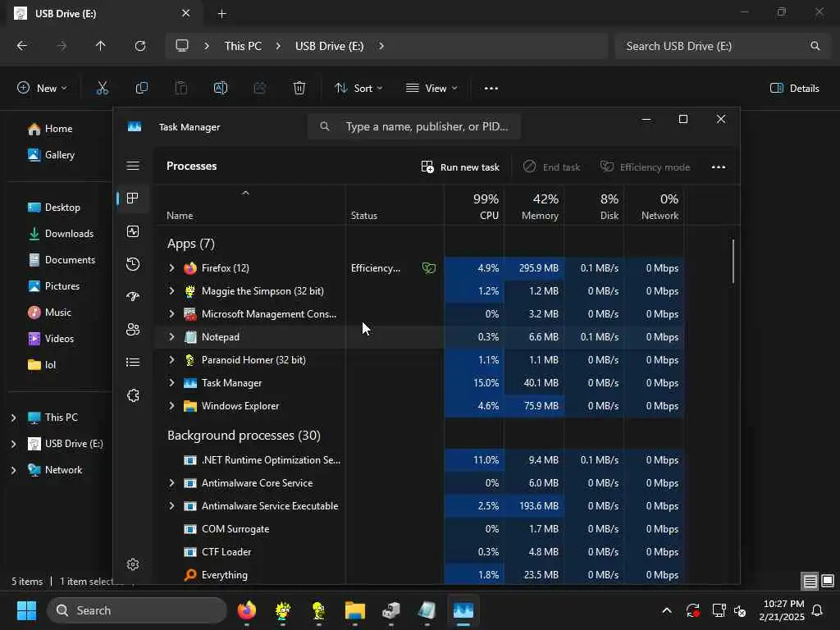Open Explorer See more ellipsis menu

(491, 89)
